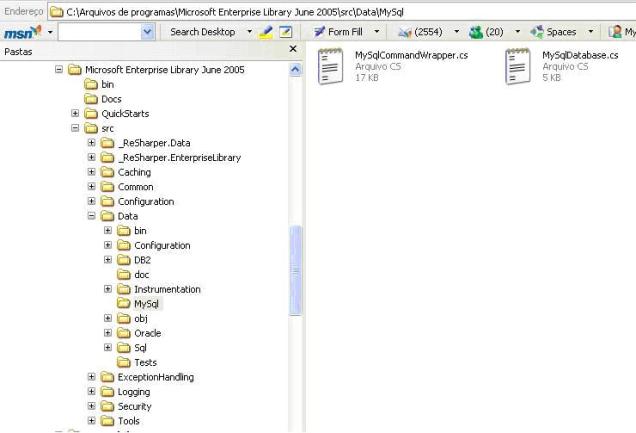The width and height of the screenshot is (636, 433).
Task: Click the up arrow of the folder tree scrollbar
Action: tap(295, 70)
